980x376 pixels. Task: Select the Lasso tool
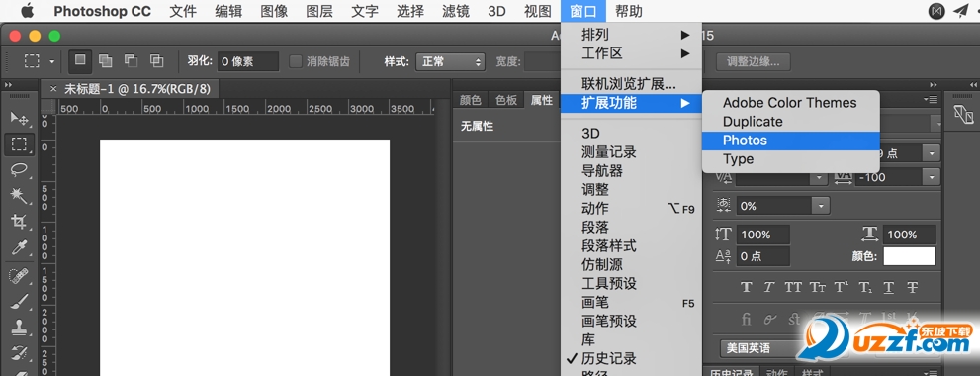(x=19, y=169)
